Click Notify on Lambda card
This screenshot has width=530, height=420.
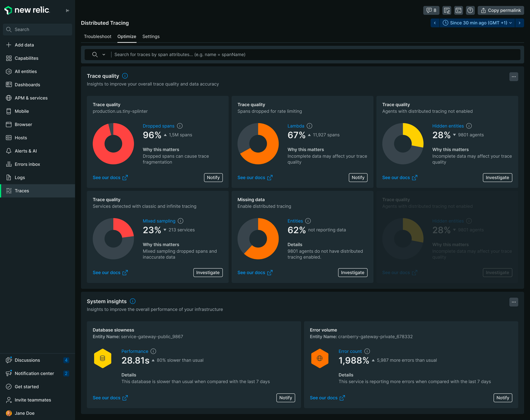coord(358,178)
